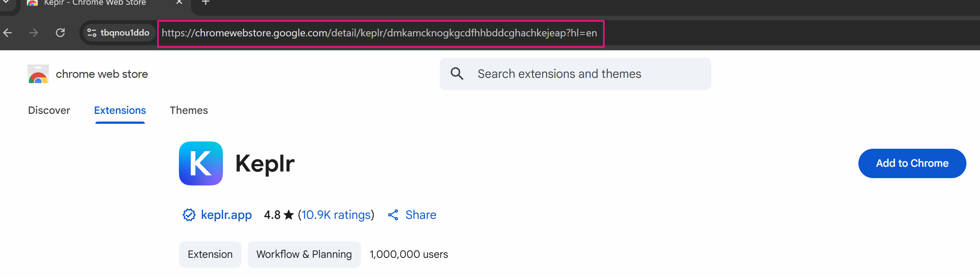Select the Extensions tab
Image resolution: width=980 pixels, height=278 pixels.
(120, 110)
